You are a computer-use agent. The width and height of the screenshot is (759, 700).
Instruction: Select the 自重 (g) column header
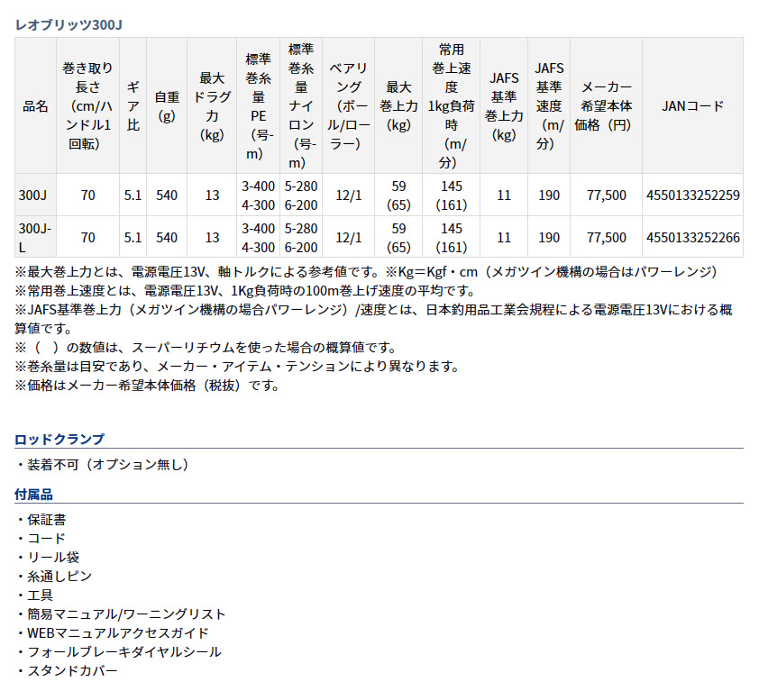coord(167,106)
